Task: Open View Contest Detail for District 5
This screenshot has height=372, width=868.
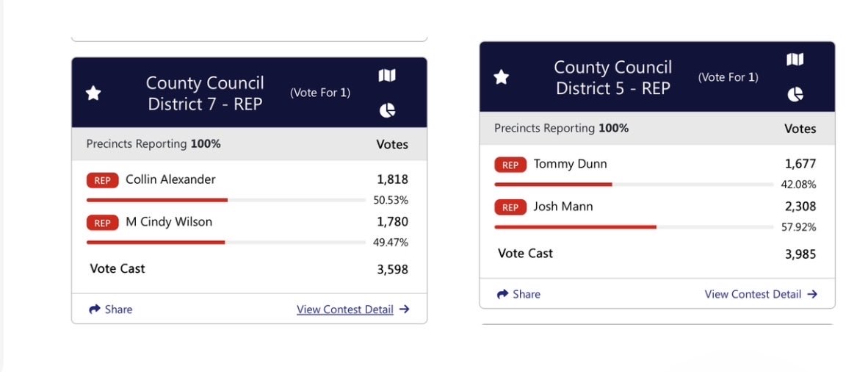Action: tap(753, 294)
